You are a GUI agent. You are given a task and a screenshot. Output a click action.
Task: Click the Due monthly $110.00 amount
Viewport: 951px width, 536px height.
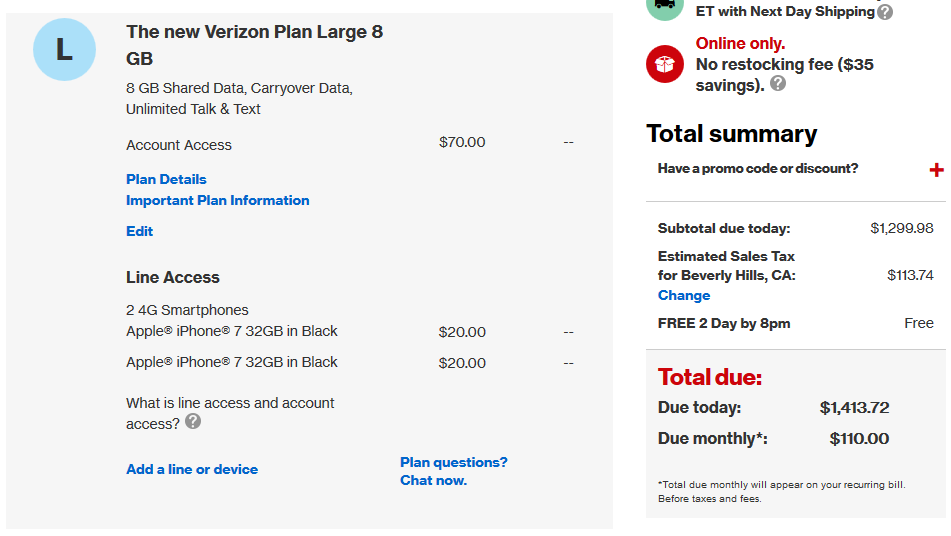point(859,438)
